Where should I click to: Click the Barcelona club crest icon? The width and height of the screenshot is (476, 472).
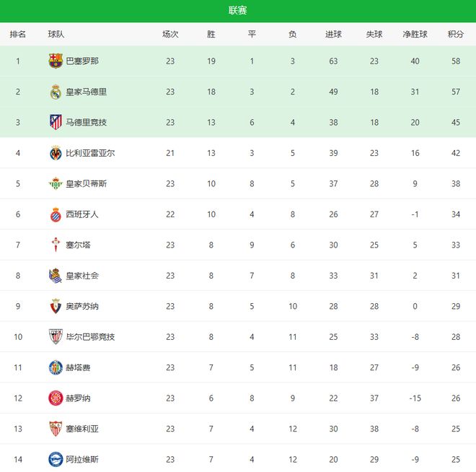coord(56,61)
